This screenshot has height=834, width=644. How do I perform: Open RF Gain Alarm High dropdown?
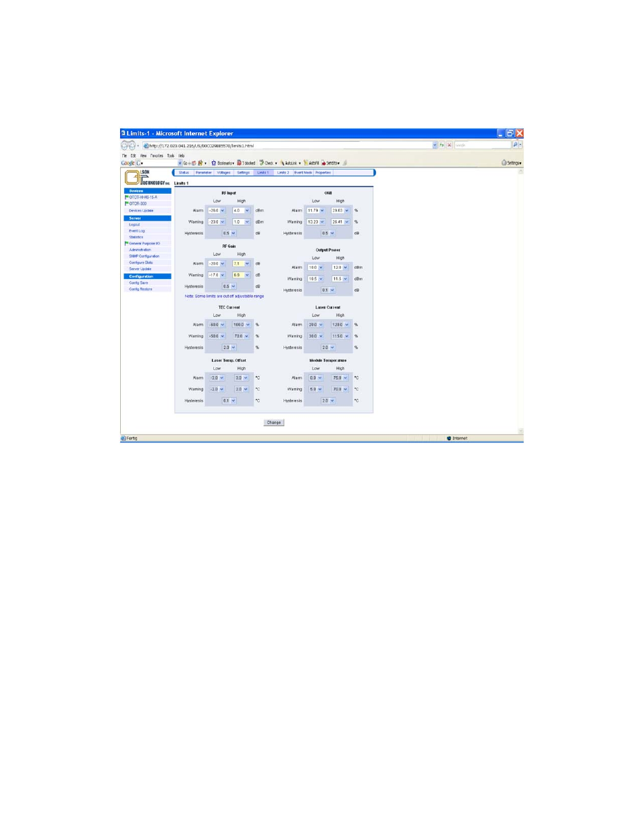(241, 264)
